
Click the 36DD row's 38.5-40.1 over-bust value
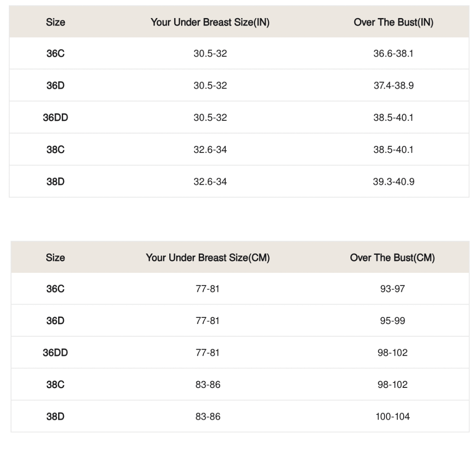coord(393,118)
